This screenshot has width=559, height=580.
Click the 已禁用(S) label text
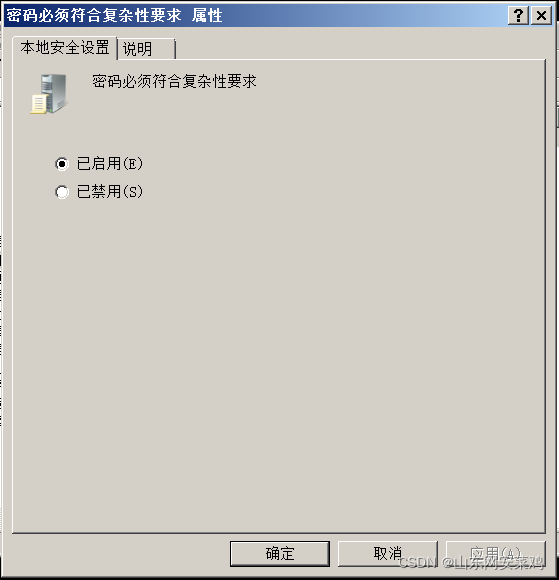(x=110, y=192)
